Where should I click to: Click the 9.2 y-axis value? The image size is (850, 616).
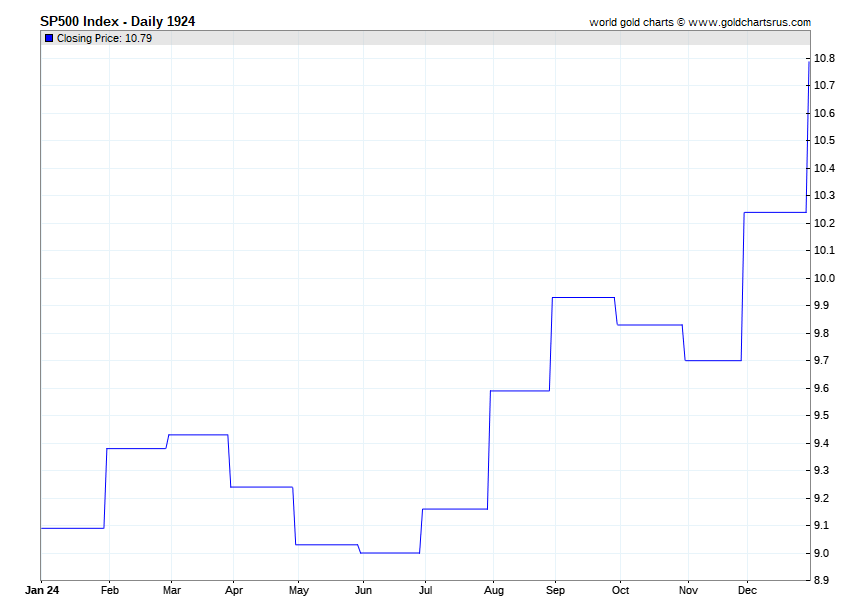click(821, 498)
